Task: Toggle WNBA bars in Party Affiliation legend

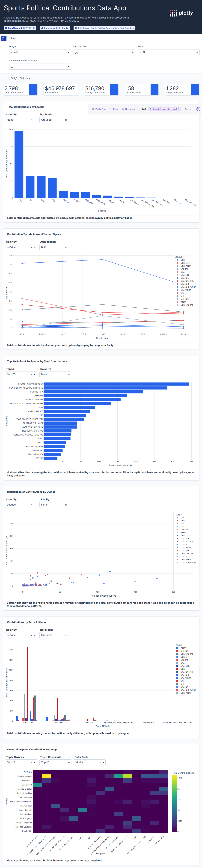Action: click(x=181, y=648)
